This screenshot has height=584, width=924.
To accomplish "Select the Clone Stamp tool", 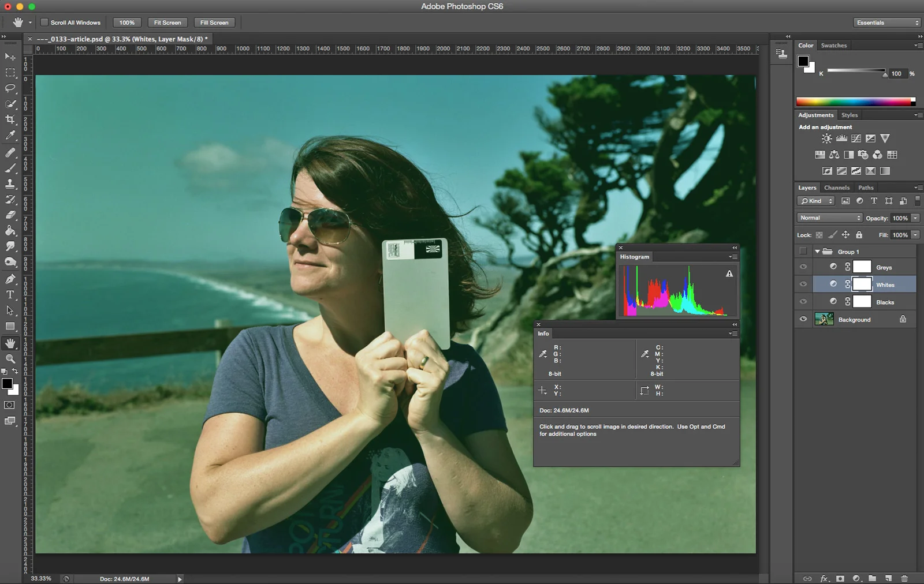I will pos(10,185).
